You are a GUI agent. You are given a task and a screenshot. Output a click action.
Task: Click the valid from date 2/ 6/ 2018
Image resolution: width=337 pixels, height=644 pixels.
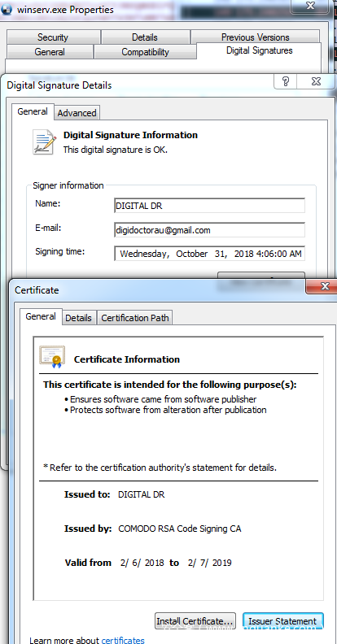pos(142,563)
